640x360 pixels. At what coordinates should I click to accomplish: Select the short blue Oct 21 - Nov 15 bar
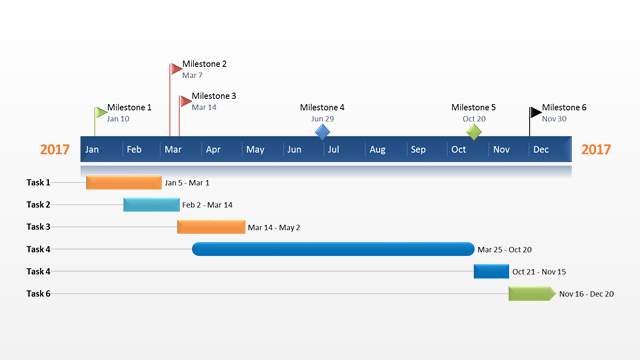pos(491,271)
